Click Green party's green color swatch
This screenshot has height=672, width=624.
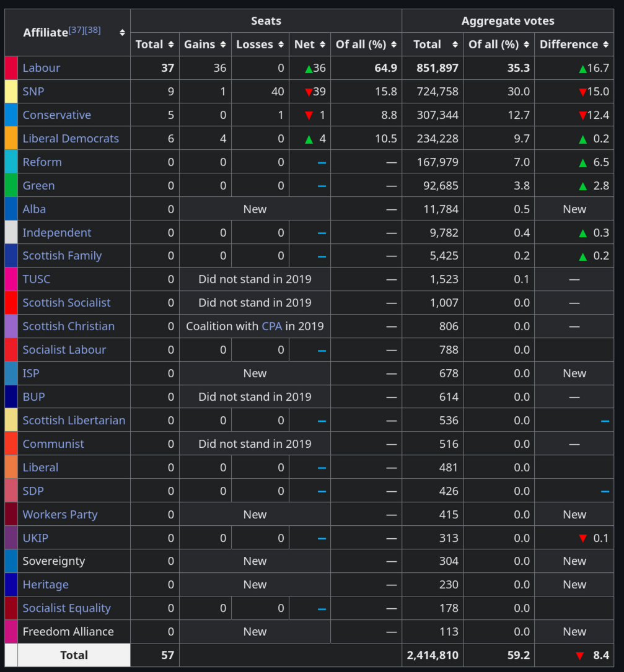[x=11, y=186]
